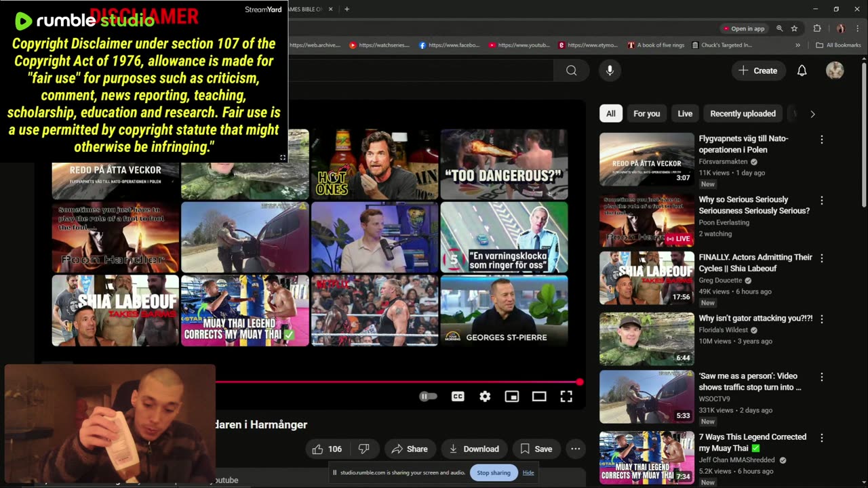The height and width of the screenshot is (488, 868).
Task: Activate voice search microphone icon
Action: 610,70
